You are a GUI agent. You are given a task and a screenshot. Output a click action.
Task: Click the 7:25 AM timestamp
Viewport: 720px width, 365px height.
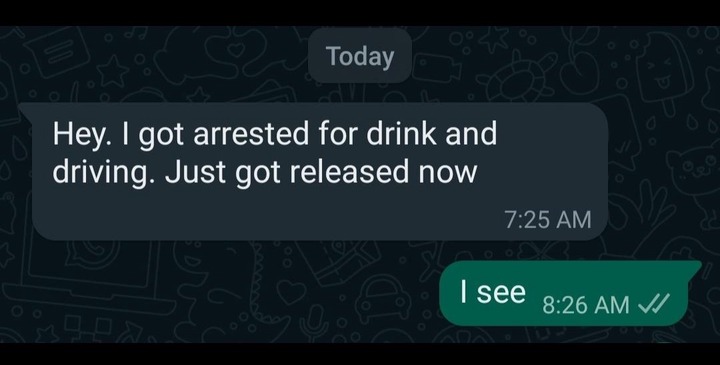point(547,219)
